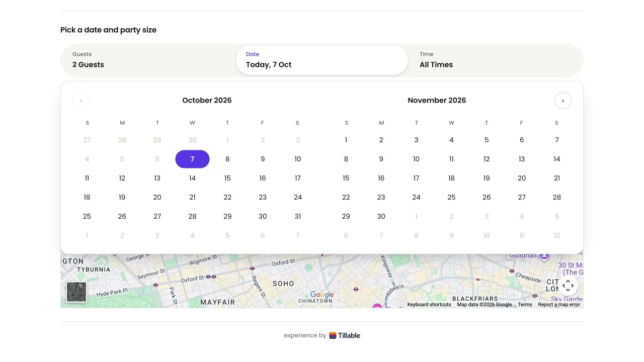Open the Date field showing Today, 7 Oct
The width and height of the screenshot is (644, 362).
(322, 60)
